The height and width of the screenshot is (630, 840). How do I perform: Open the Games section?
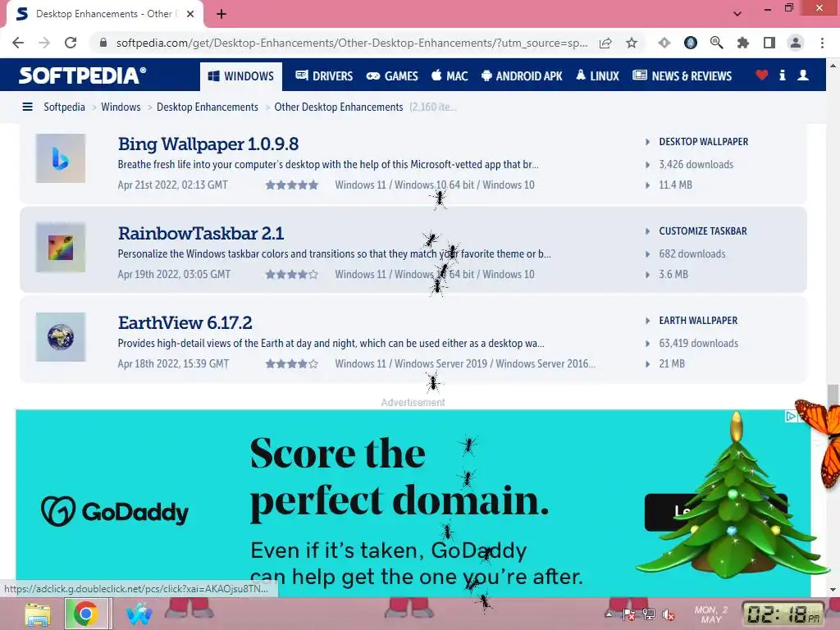392,76
